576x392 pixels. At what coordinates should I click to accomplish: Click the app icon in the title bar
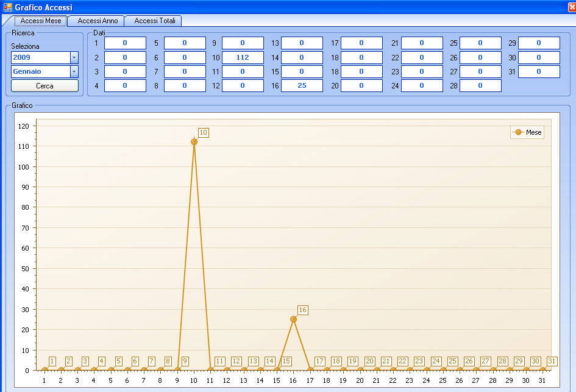pyautogui.click(x=7, y=7)
